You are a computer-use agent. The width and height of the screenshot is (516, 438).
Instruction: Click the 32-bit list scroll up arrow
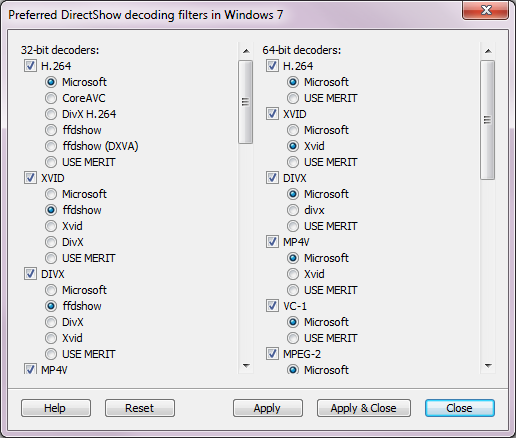pyautogui.click(x=246, y=51)
